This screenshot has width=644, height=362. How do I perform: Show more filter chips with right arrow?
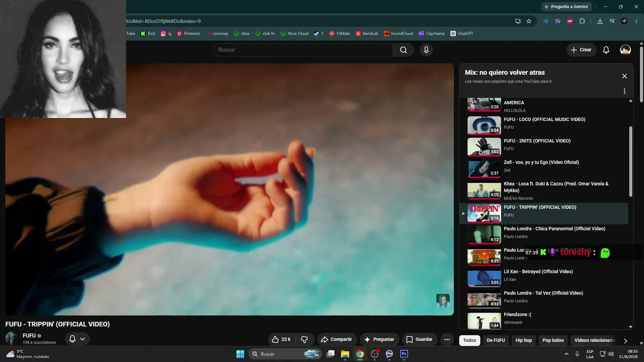625,340
